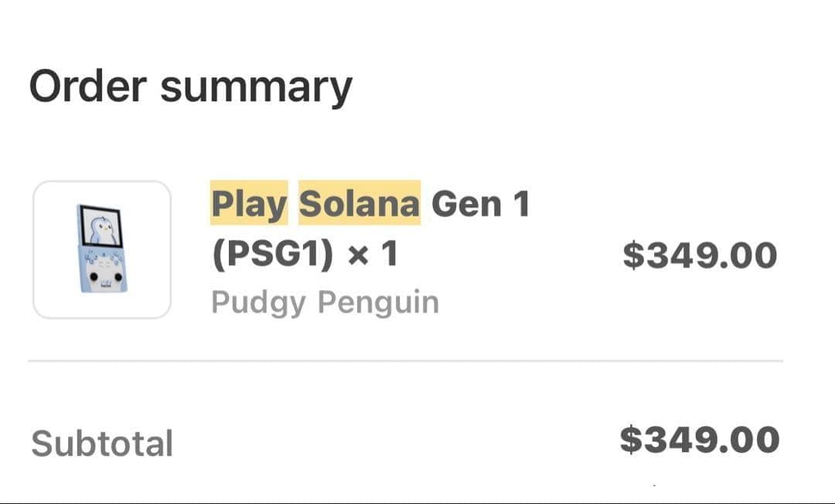The width and height of the screenshot is (835, 504).
Task: Select the highlighted word Solana
Action: point(357,203)
